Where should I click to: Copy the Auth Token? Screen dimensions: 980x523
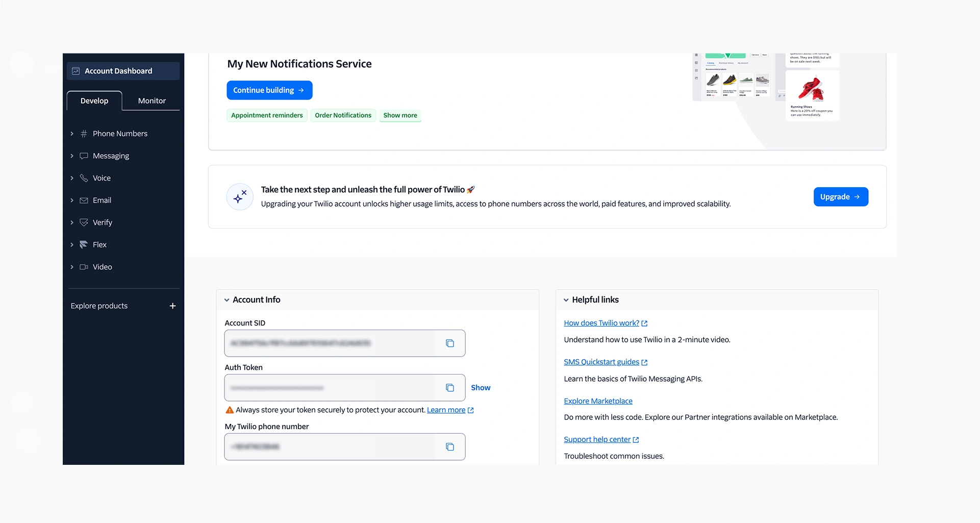[450, 388]
